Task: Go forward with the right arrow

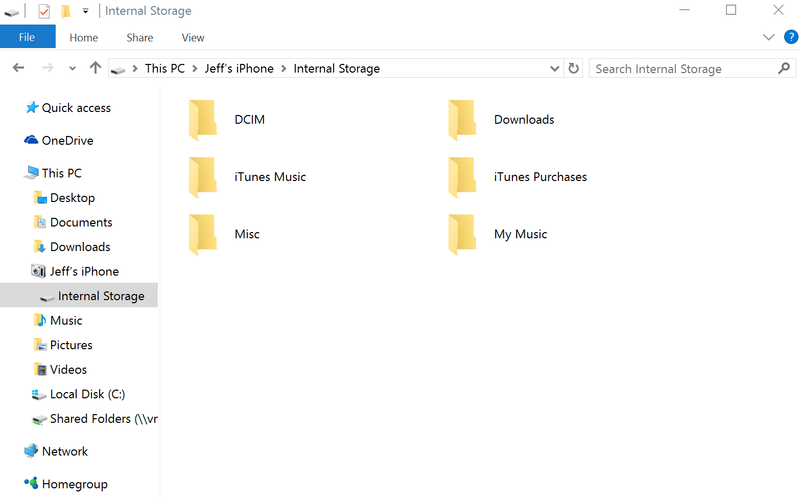Action: [x=47, y=68]
